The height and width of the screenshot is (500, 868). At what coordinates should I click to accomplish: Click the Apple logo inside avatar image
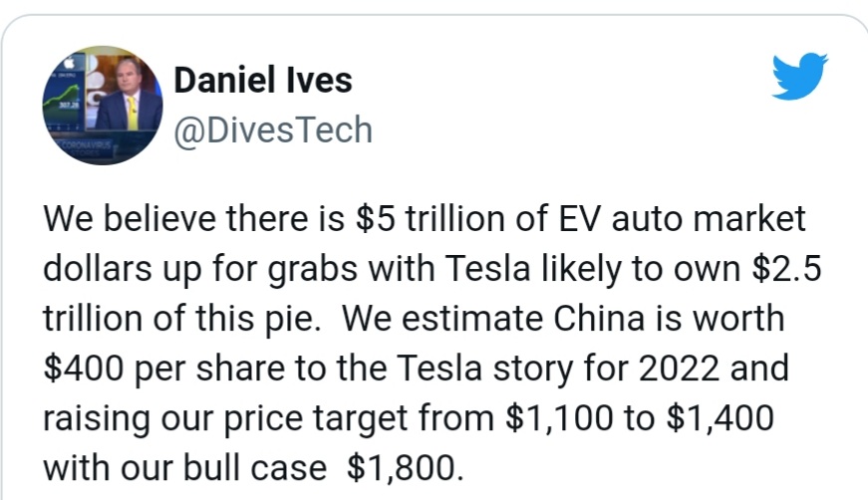pos(70,64)
